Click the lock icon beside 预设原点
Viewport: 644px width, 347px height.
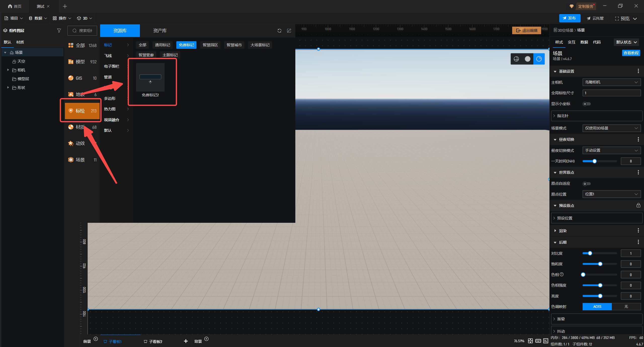[638, 205]
